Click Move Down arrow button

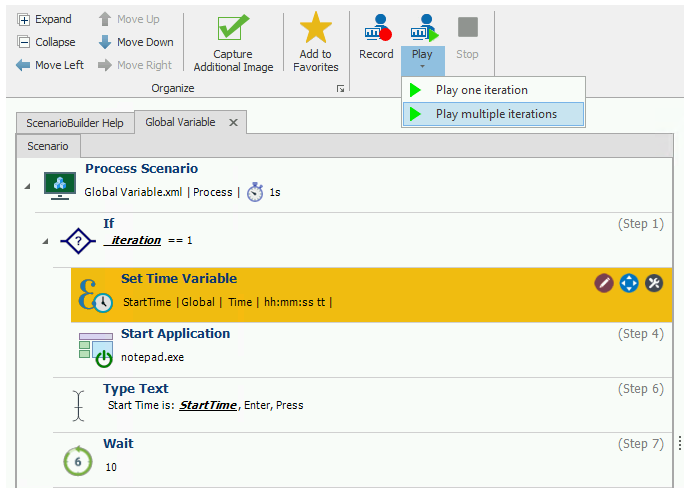(x=136, y=42)
